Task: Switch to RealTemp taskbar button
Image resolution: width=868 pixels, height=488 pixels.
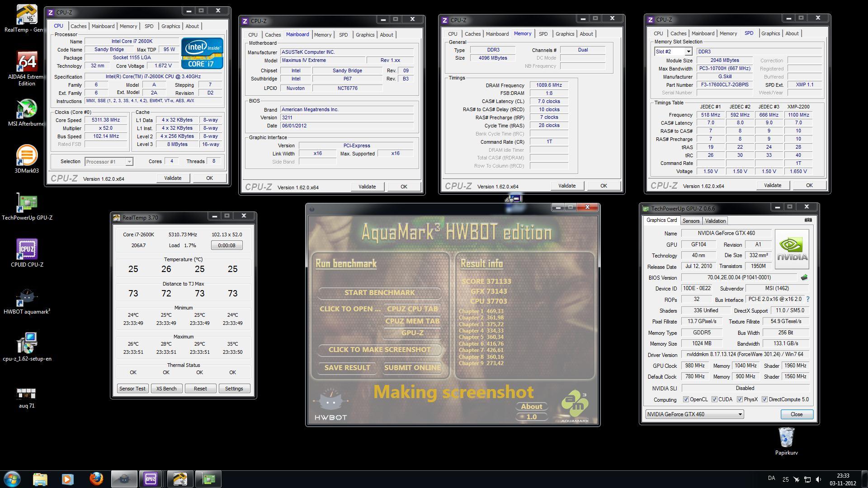Action: coord(179,479)
